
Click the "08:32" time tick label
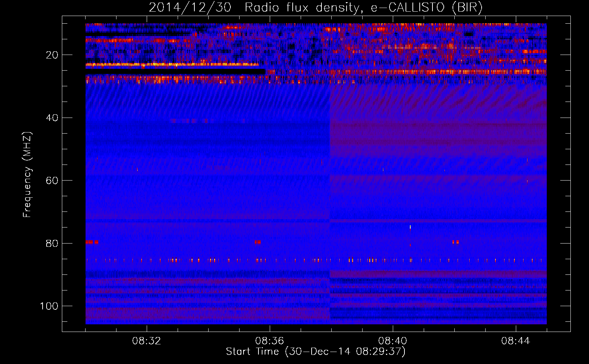pyautogui.click(x=147, y=341)
